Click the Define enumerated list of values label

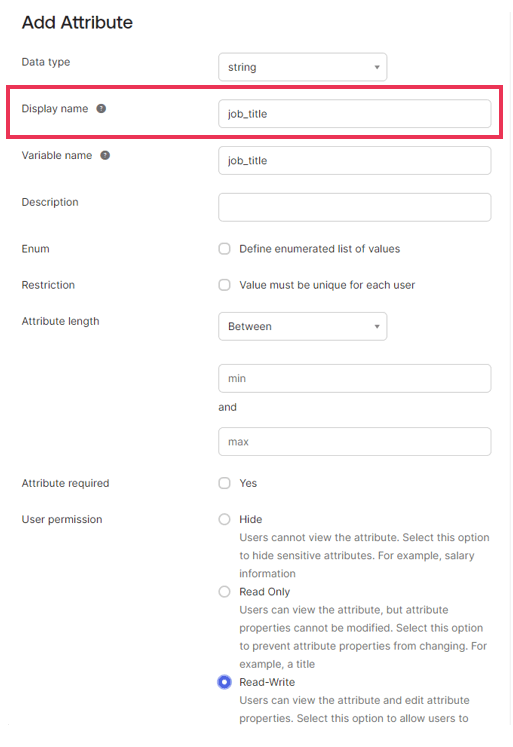pos(320,249)
